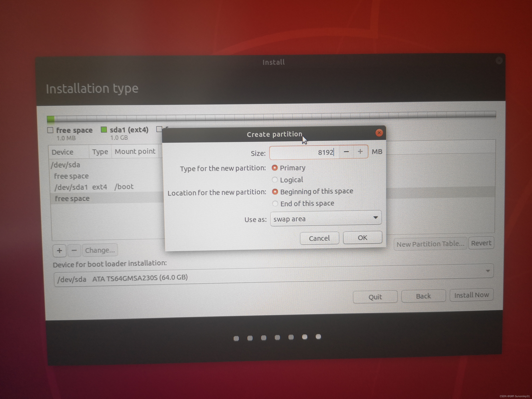Click the Mount point column header
Viewport: 532px width, 399px height.
[135, 152]
